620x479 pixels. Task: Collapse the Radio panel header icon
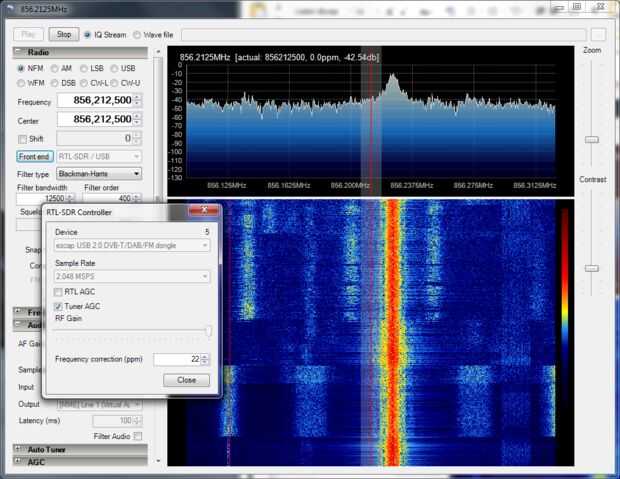[x=20, y=52]
